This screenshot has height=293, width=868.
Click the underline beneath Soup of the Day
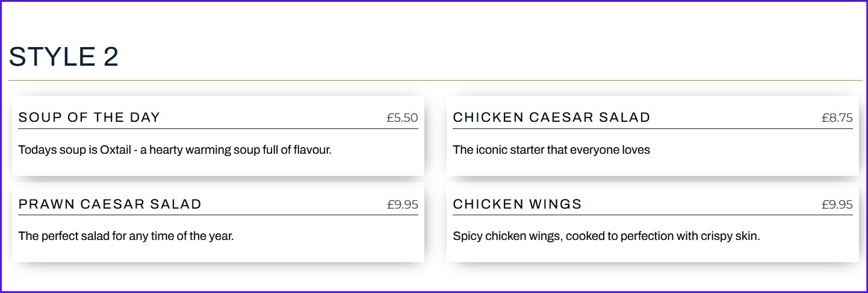coord(219,128)
